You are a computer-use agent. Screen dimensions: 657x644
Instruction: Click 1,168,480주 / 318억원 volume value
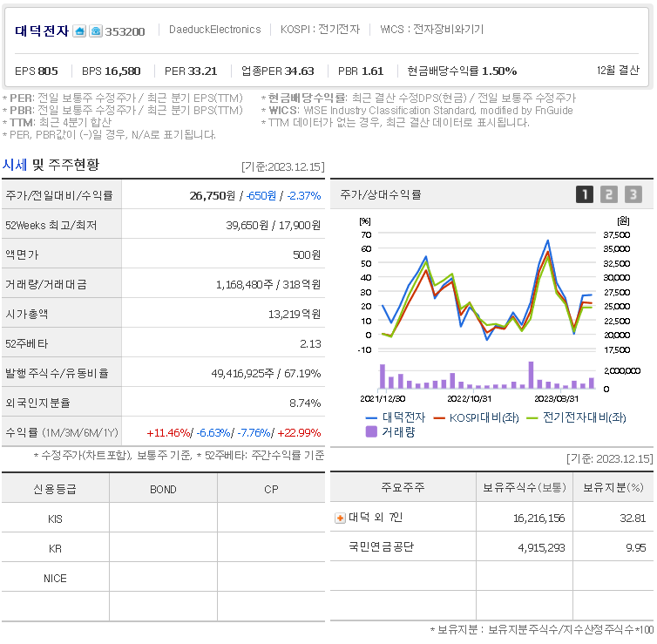point(268,284)
